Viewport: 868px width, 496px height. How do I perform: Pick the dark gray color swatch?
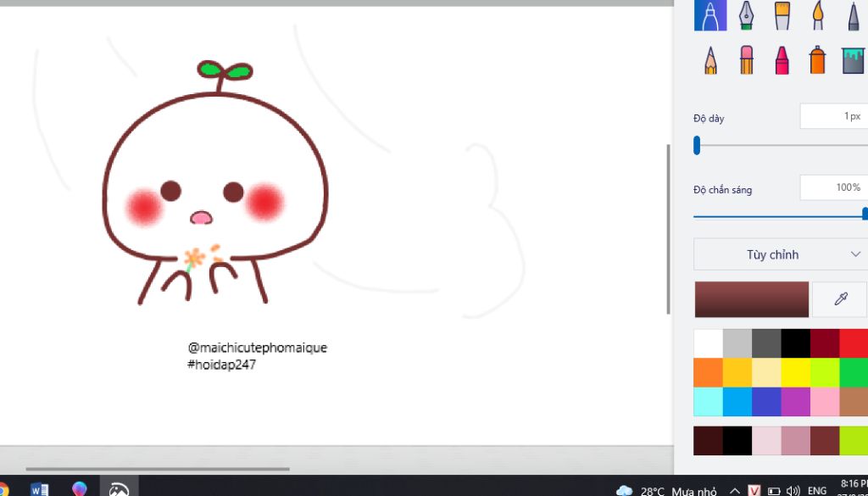(766, 343)
